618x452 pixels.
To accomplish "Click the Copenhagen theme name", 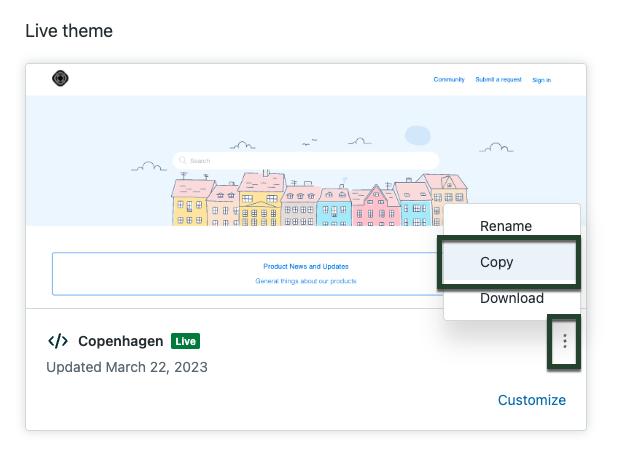I will 120,341.
